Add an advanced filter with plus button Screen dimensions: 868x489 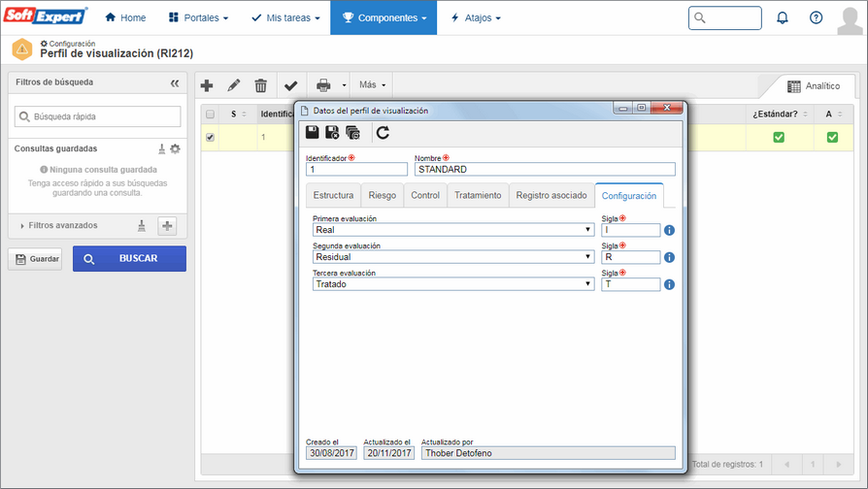pos(167,226)
